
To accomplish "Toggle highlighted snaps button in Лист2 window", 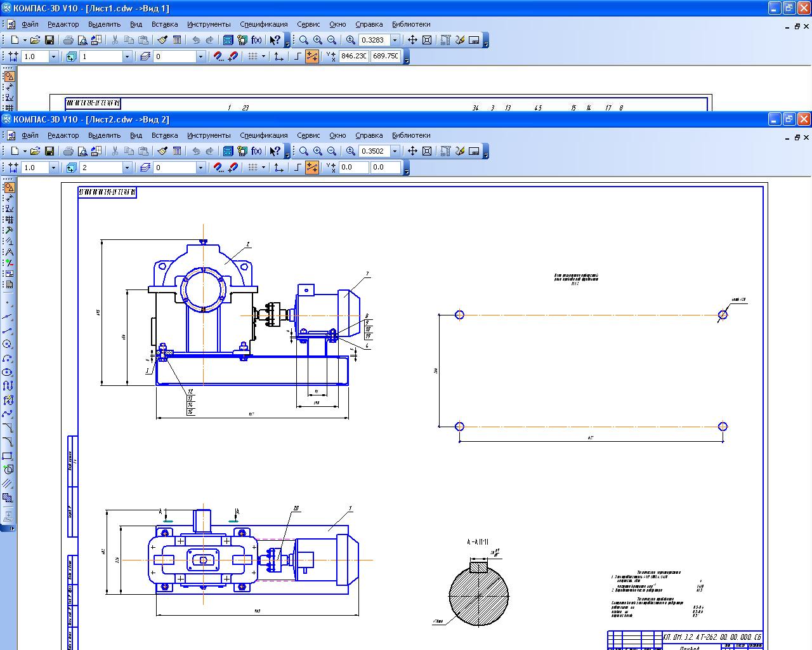I will click(x=311, y=168).
